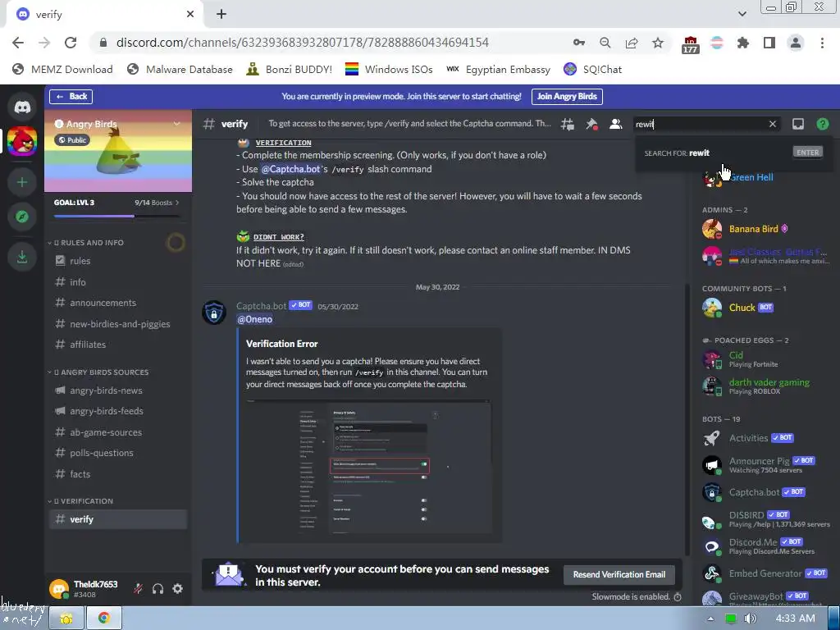Screen dimensions: 840x630
Task: Open Chrome three-dot menu
Action: [x=822, y=43]
